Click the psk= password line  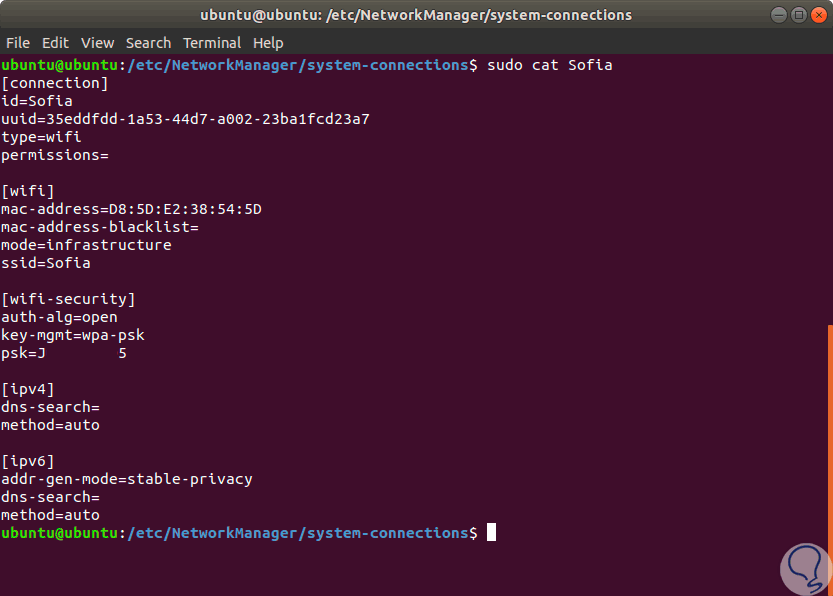tap(64, 353)
